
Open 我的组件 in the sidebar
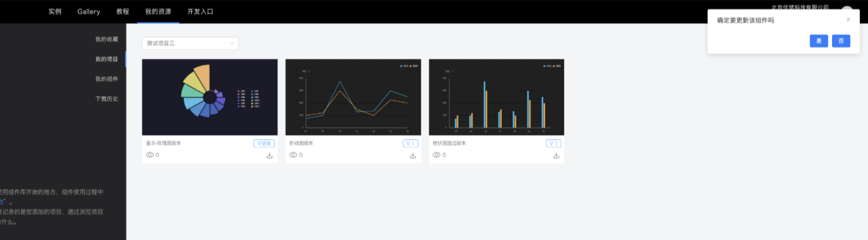tap(106, 78)
